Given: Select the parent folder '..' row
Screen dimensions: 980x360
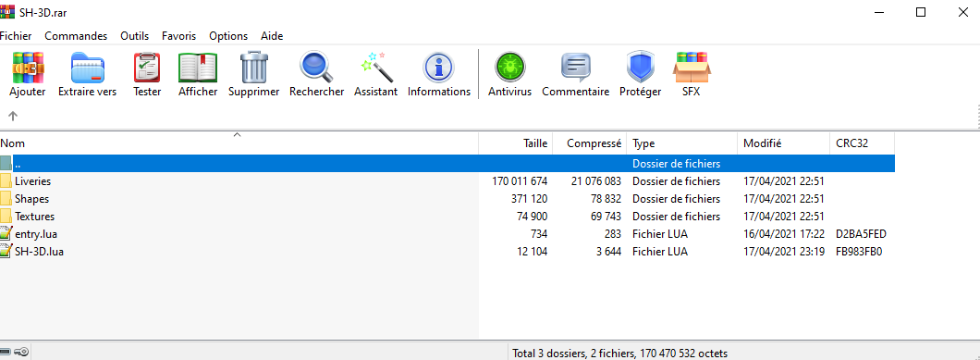Looking at the screenshot, I should (447, 164).
